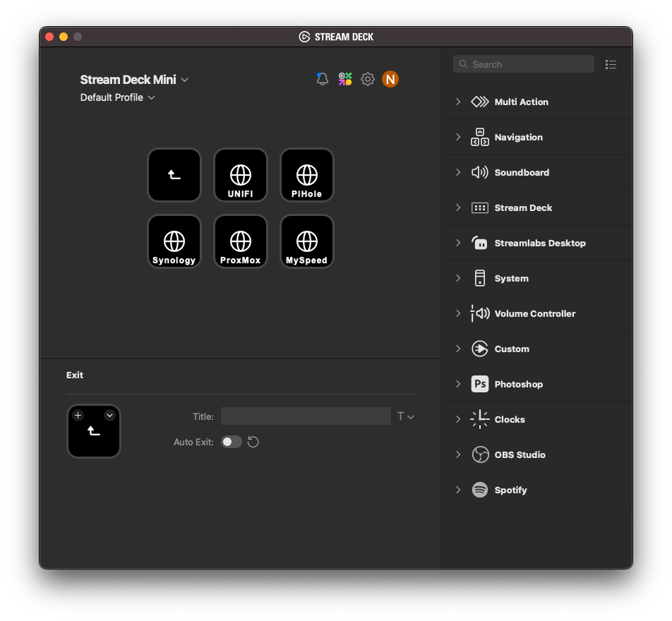Click the Streamlabs Desktop label
Image resolution: width=672 pixels, height=621 pixels.
click(x=540, y=243)
